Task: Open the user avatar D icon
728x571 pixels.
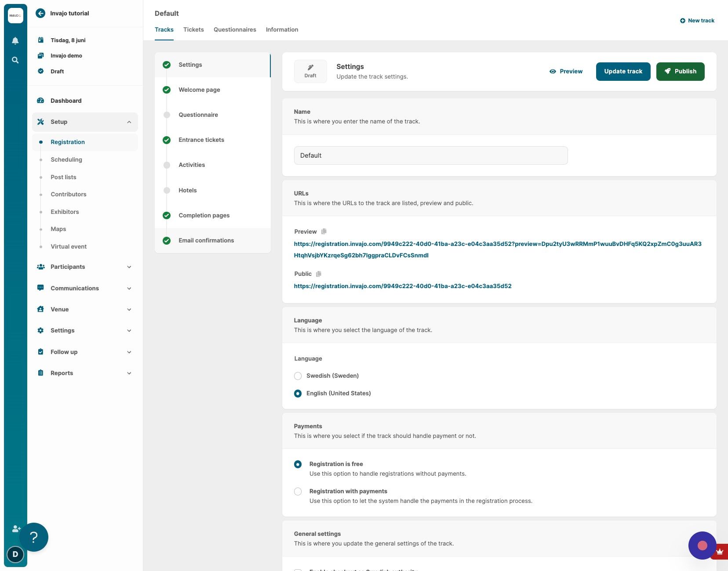Action: [x=15, y=554]
